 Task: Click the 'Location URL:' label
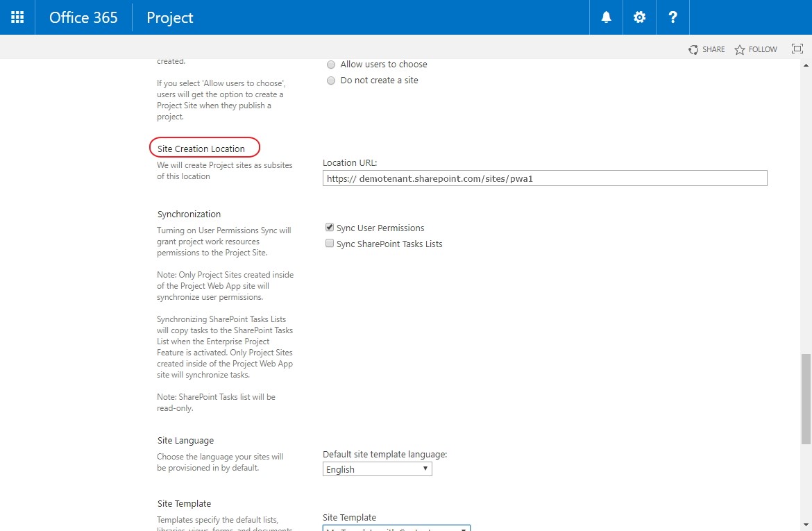(350, 162)
